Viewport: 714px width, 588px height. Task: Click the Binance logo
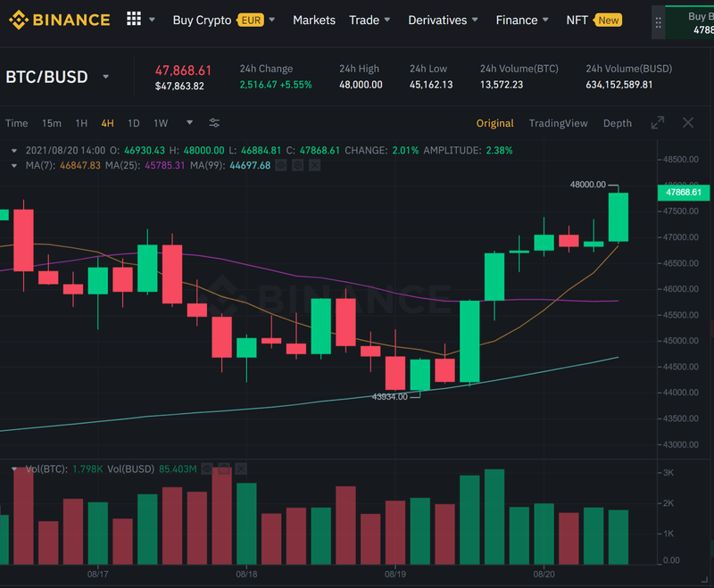60,20
